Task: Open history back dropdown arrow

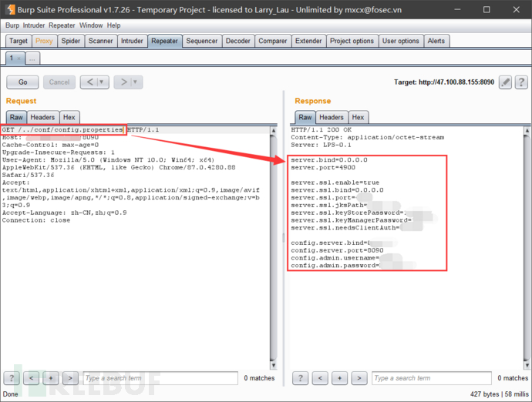Action: point(102,82)
